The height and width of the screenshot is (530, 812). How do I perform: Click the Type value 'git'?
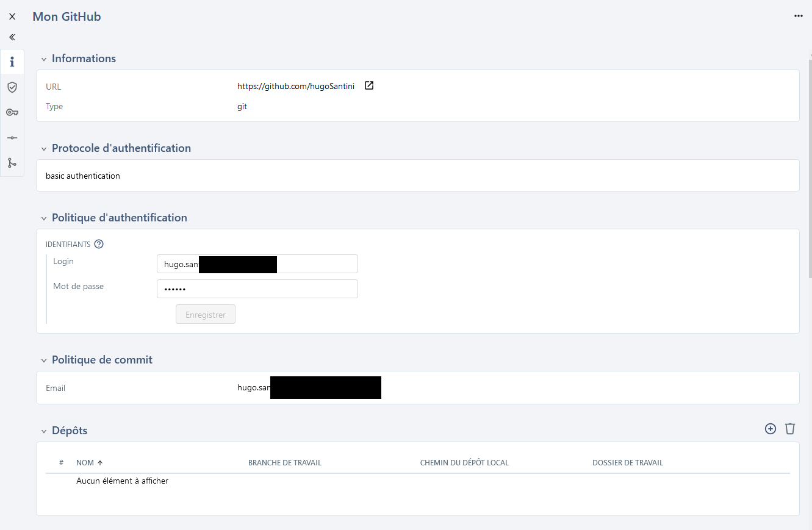pyautogui.click(x=242, y=106)
